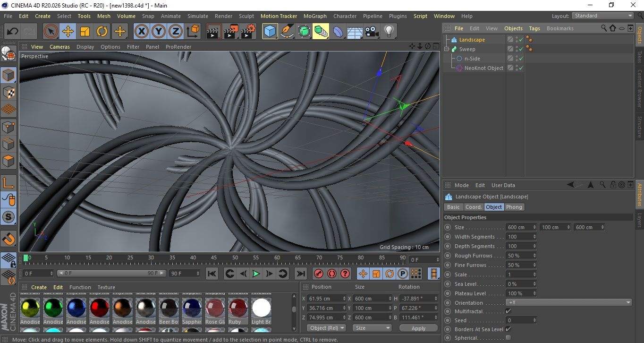Go to start of animation

(212, 274)
